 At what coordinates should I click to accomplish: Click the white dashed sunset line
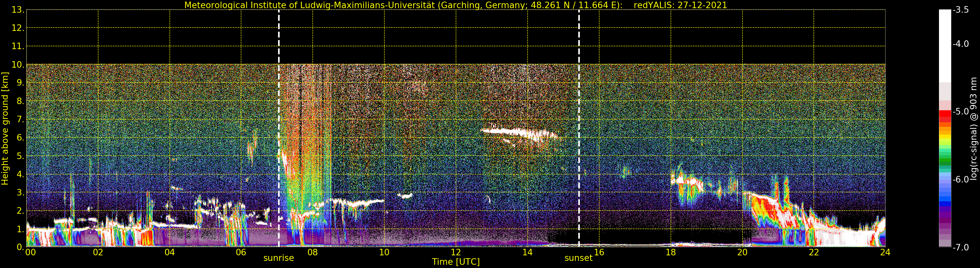[x=579, y=128]
